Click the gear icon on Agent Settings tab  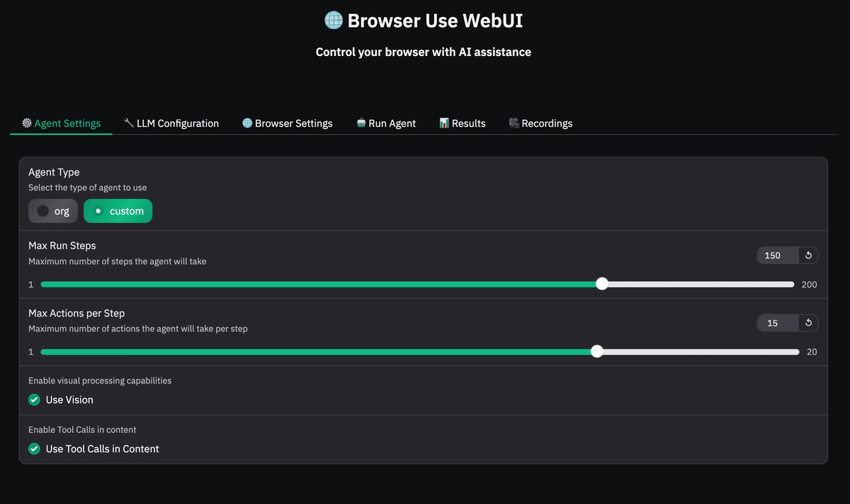(x=27, y=123)
